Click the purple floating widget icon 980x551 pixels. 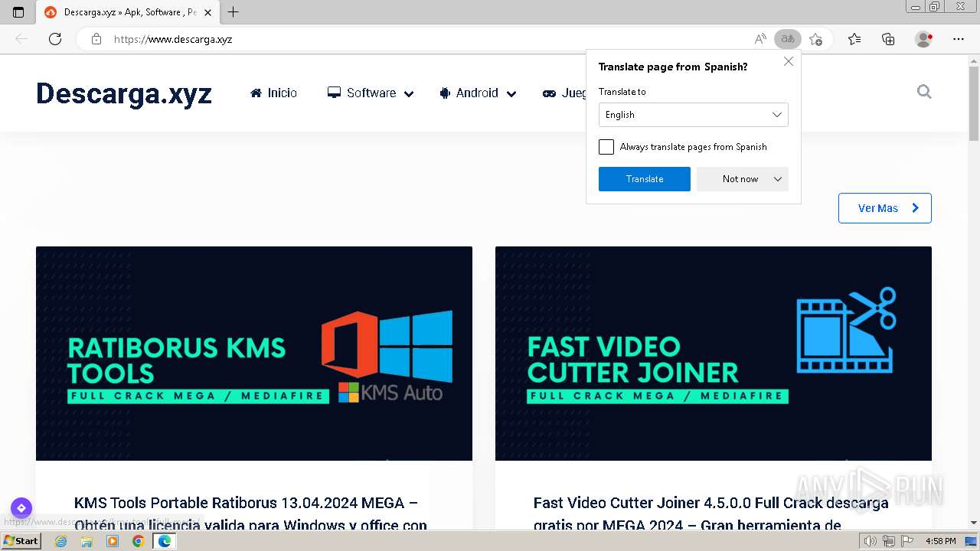[21, 507]
